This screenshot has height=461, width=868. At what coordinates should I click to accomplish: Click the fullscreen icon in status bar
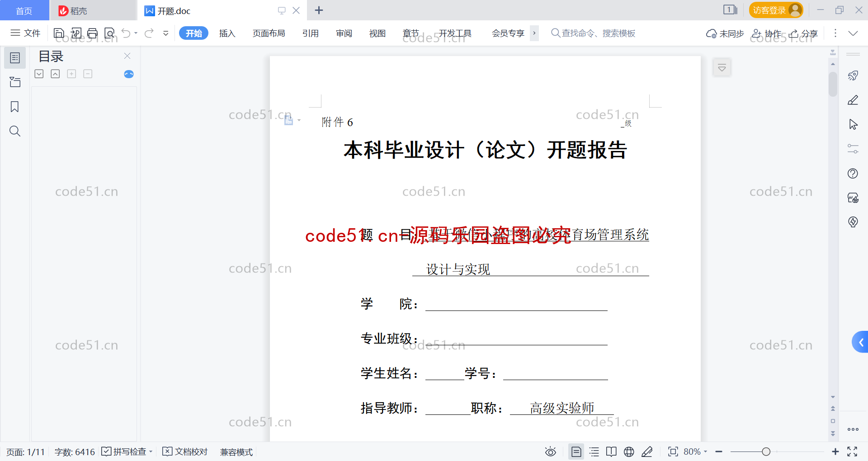pos(852,452)
